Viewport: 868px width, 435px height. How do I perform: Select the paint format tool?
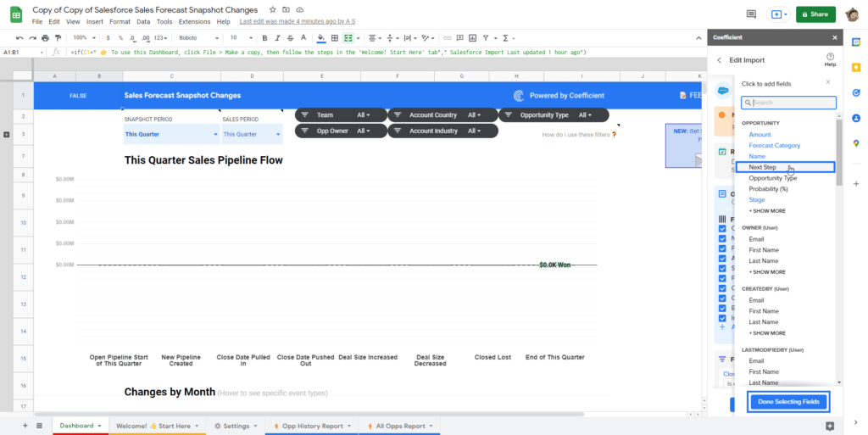[58, 37]
